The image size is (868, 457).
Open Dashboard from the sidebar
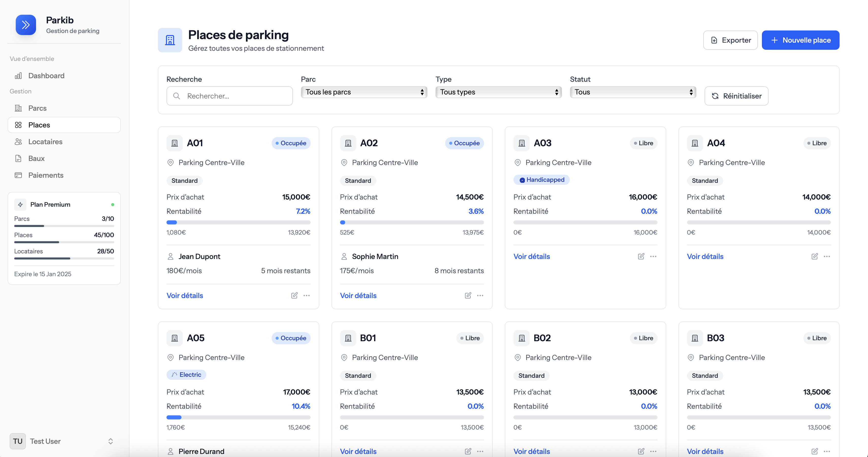(46, 75)
